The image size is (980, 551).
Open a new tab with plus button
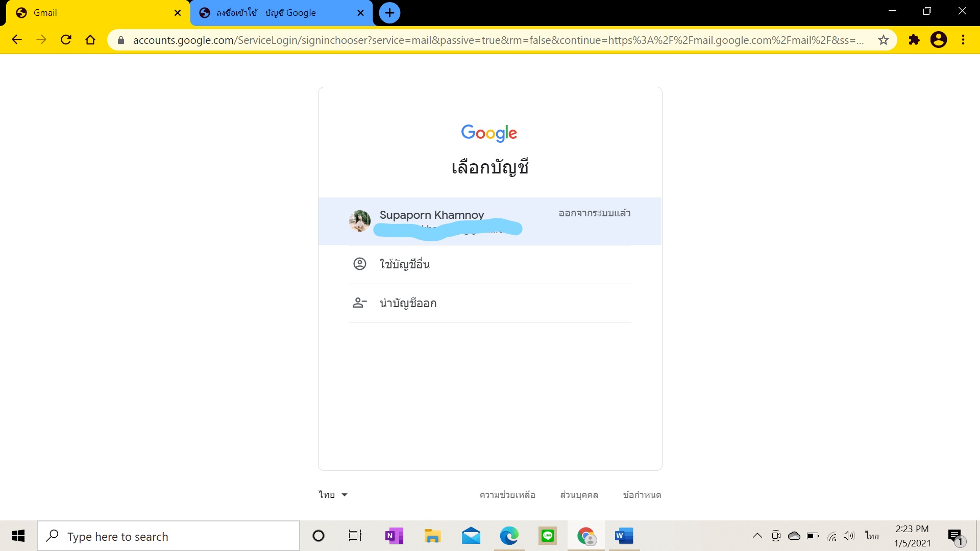(389, 13)
